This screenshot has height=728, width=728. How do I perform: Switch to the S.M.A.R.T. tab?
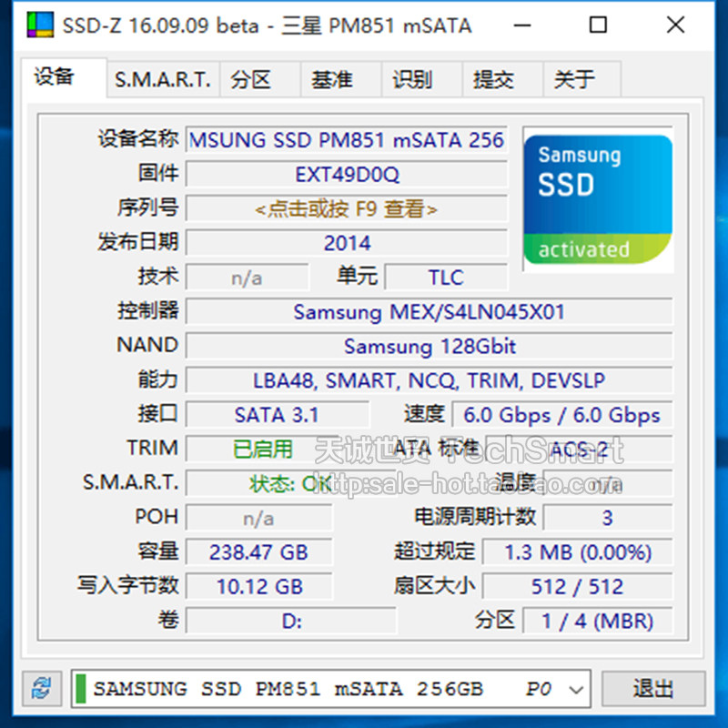162,80
